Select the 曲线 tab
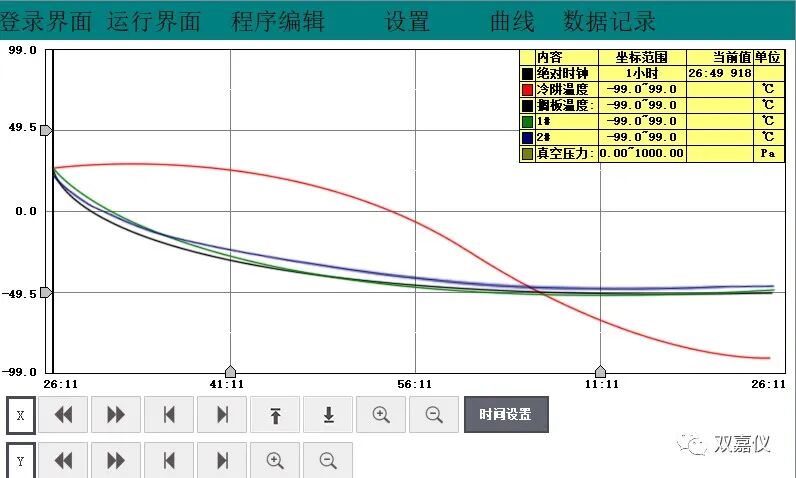 pos(512,21)
